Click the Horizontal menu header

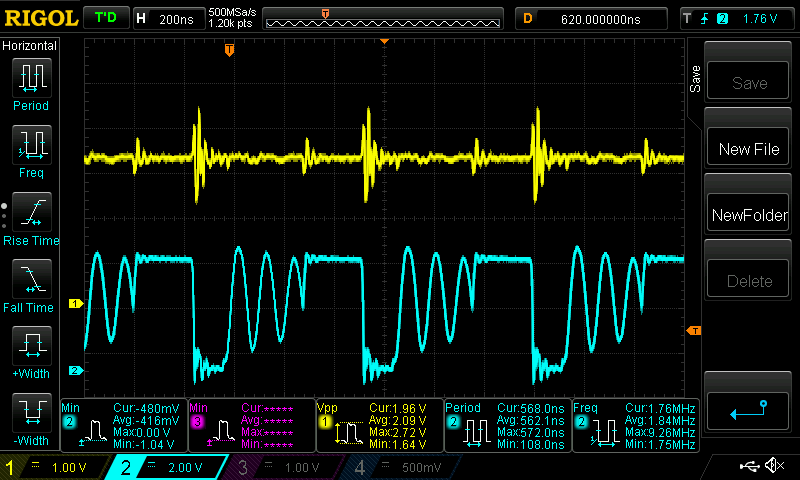tap(30, 45)
